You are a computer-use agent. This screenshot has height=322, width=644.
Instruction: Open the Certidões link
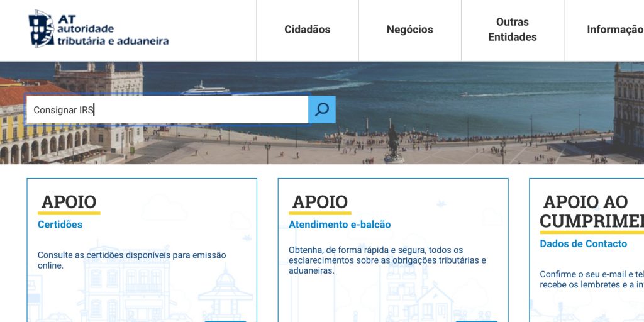[60, 225]
